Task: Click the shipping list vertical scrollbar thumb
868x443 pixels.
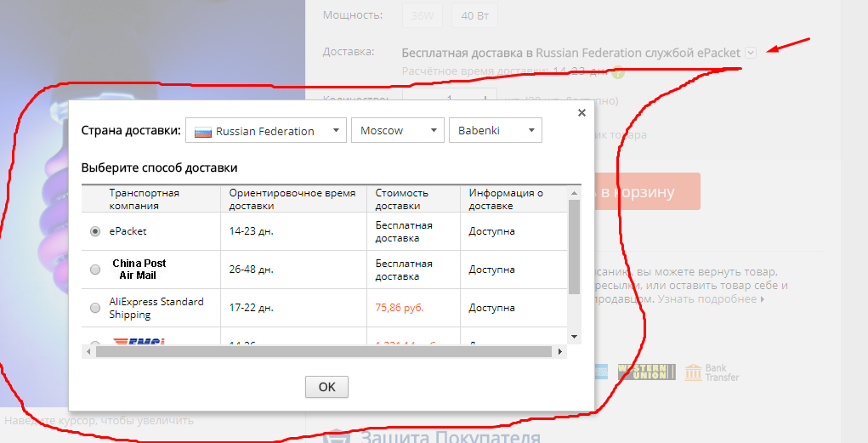Action: [574, 247]
